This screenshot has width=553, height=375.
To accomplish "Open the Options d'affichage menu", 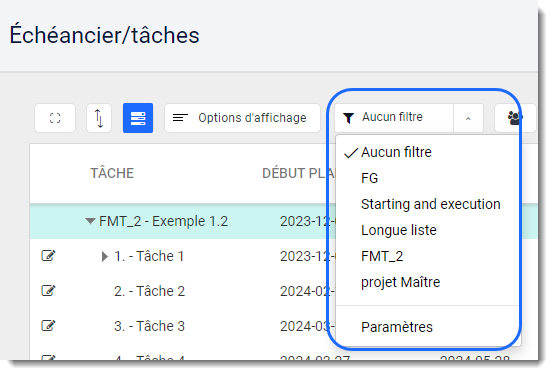I will coord(242,118).
